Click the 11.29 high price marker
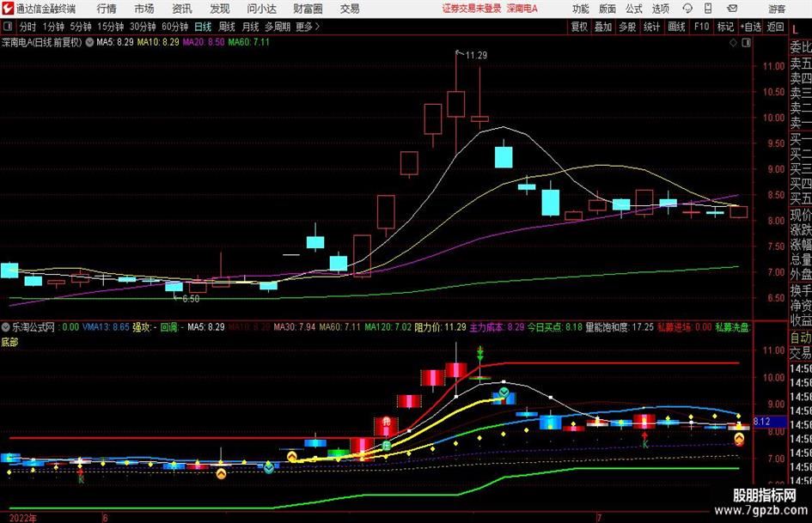 (476, 56)
